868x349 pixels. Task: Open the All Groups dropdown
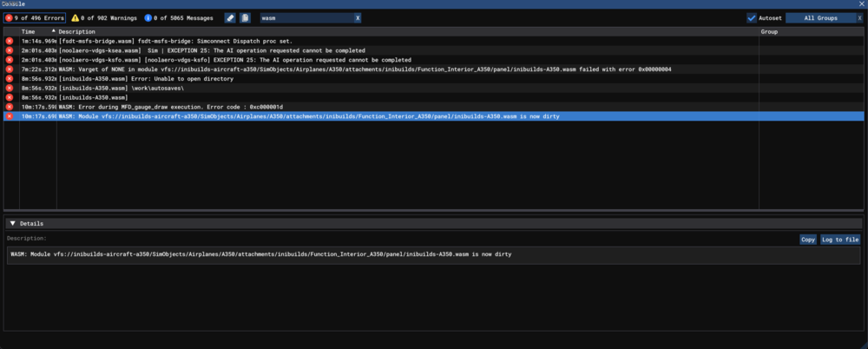point(820,18)
